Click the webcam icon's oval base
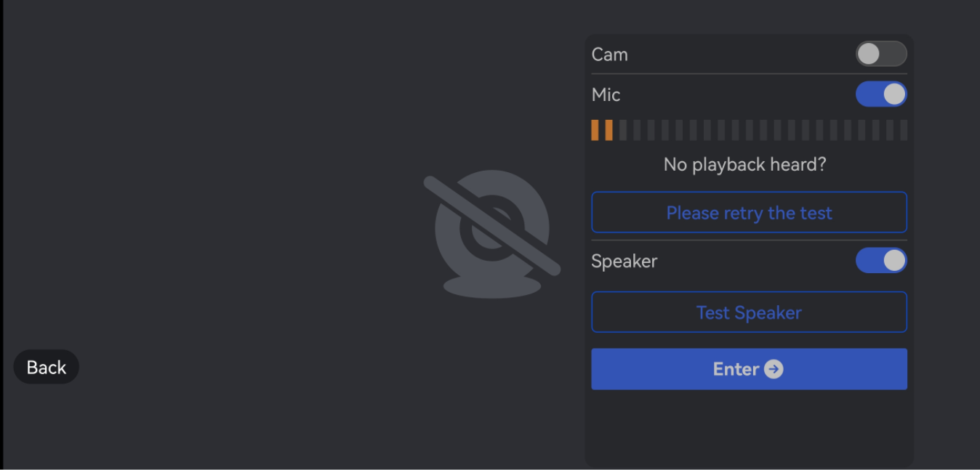The height and width of the screenshot is (470, 980). point(492,286)
